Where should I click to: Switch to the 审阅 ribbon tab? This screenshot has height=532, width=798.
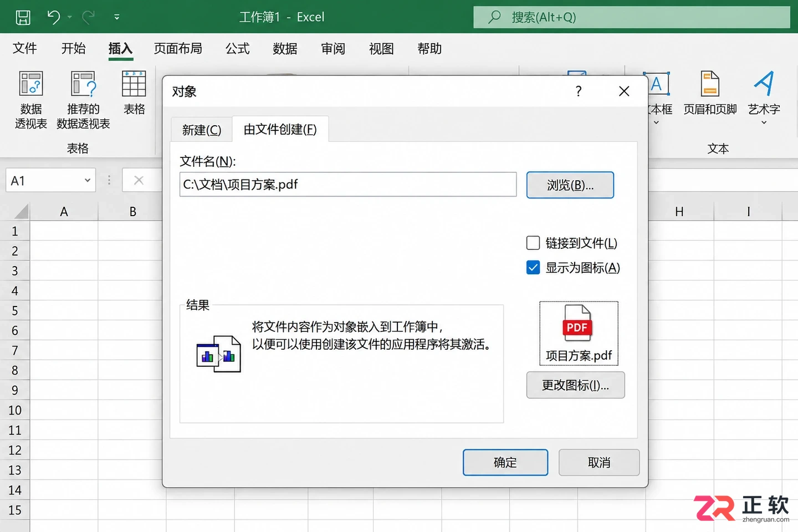[333, 49]
